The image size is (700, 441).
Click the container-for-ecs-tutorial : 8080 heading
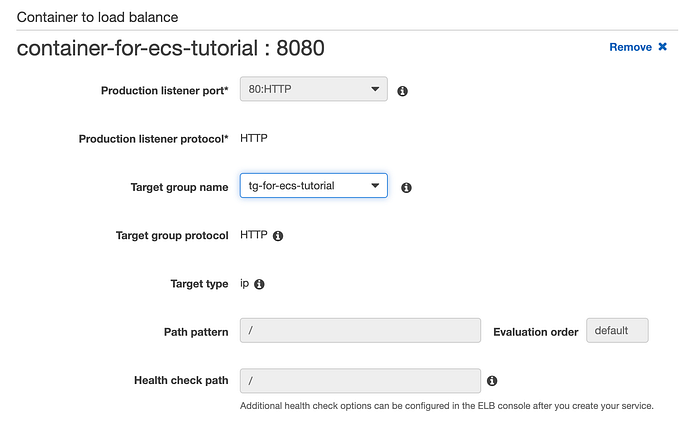(x=171, y=48)
